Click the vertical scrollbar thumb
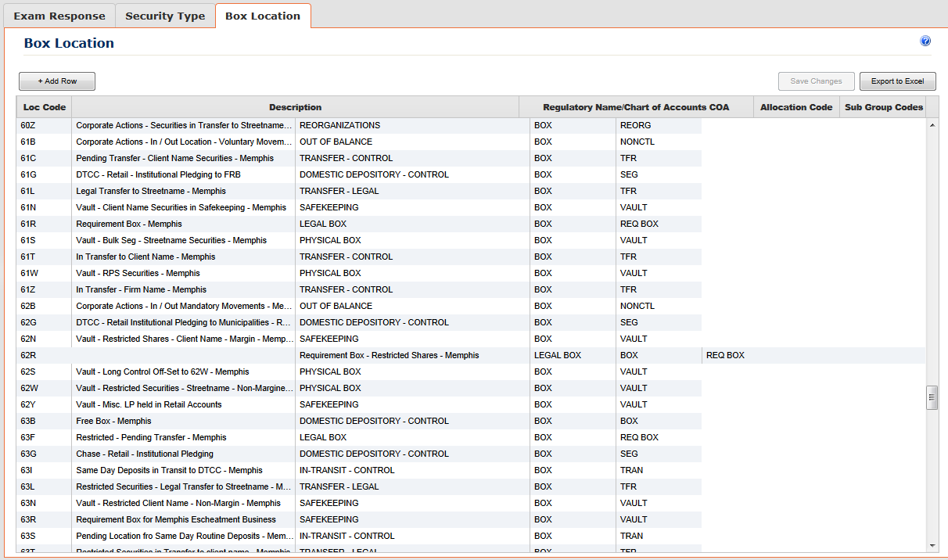 tap(932, 397)
